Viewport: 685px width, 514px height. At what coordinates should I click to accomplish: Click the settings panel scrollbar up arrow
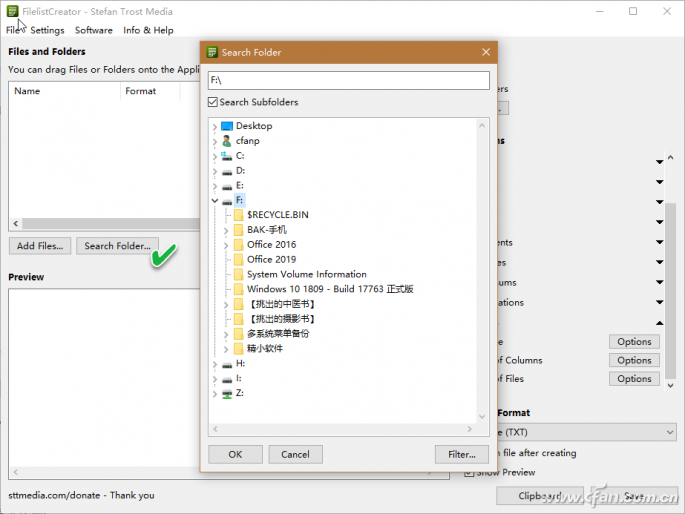click(671, 157)
